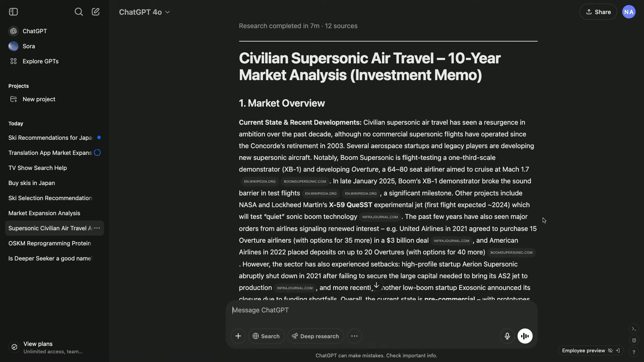Start a new chat with the compose icon
This screenshot has width=644, height=362.
point(96,12)
